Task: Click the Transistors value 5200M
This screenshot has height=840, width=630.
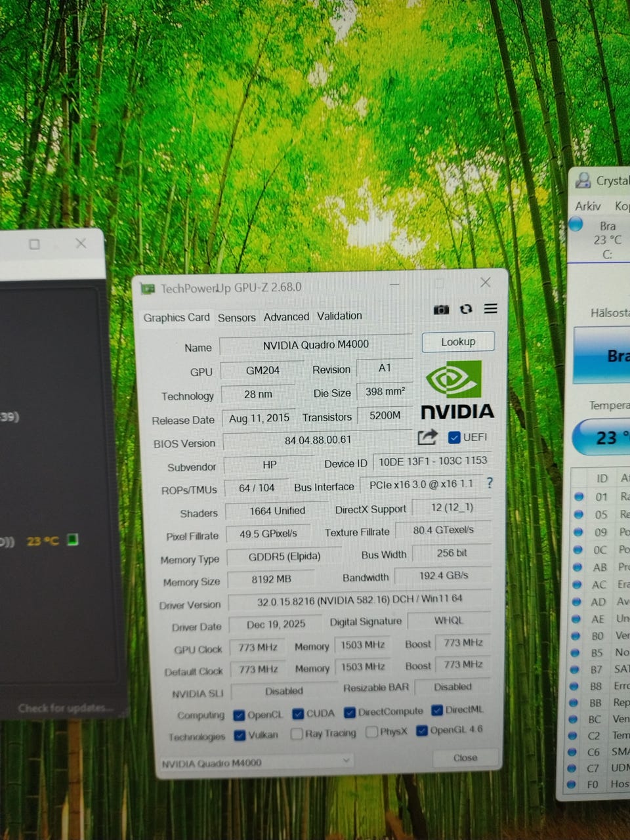Action: pyautogui.click(x=385, y=415)
